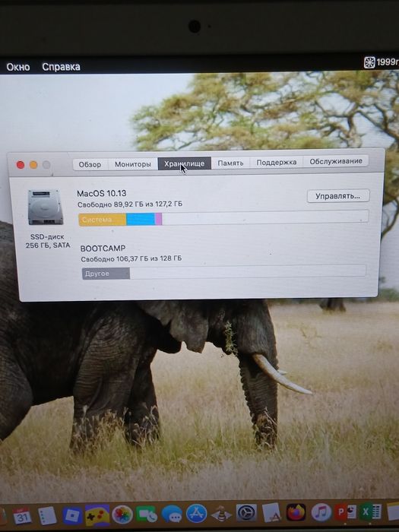
Task: Open iTunes music icon in Dock
Action: tap(321, 512)
